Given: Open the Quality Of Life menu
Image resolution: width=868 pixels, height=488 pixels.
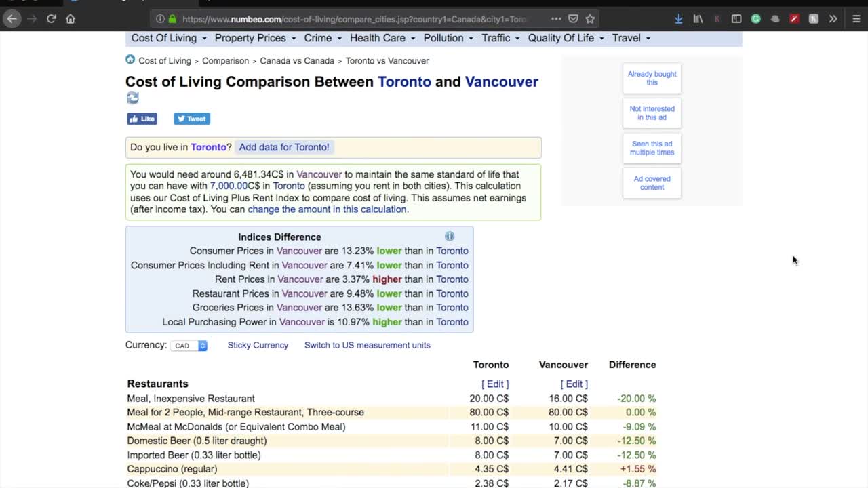Looking at the screenshot, I should (566, 38).
